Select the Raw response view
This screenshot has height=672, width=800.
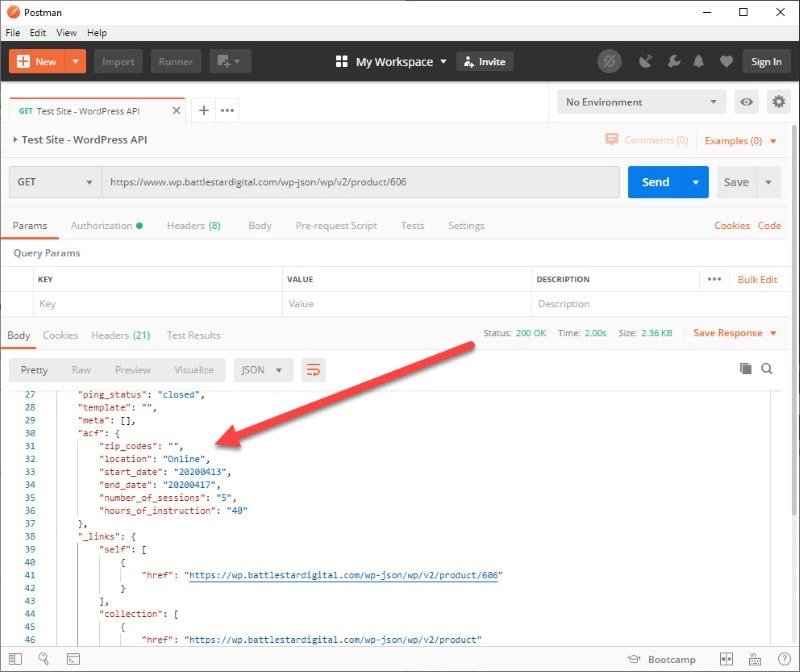[x=81, y=370]
